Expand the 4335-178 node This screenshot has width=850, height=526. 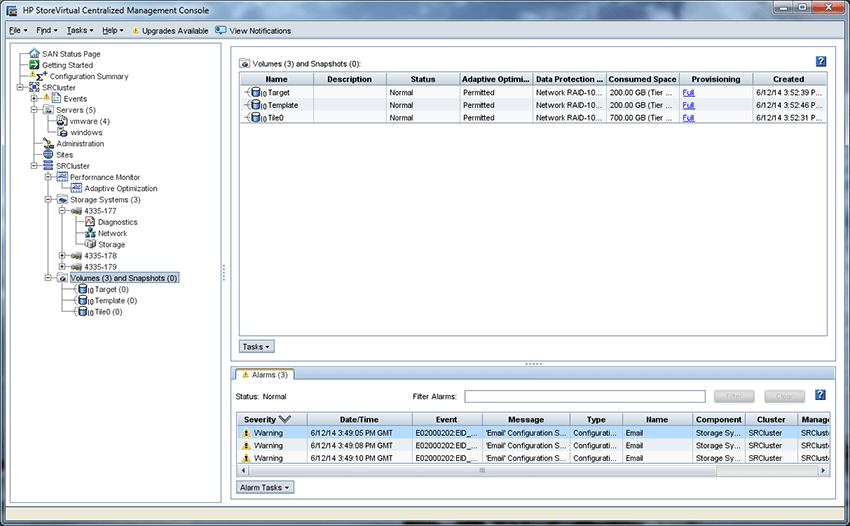[62, 255]
